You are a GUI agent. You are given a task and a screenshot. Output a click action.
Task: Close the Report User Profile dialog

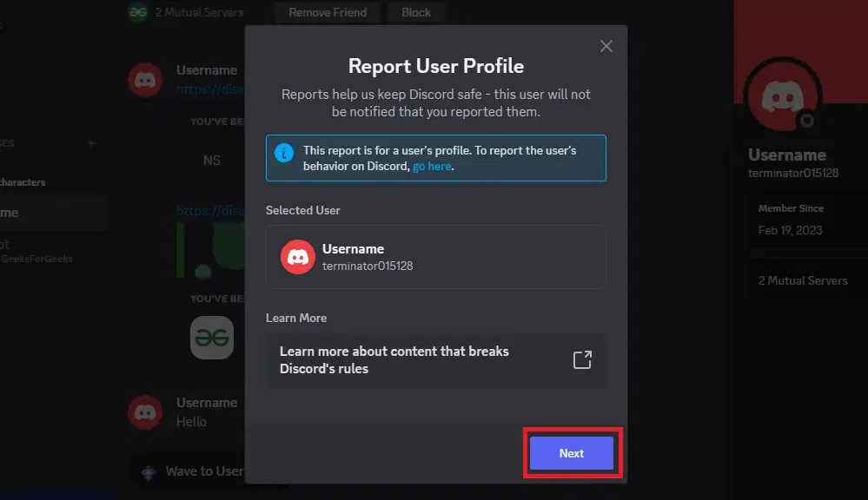coord(606,46)
